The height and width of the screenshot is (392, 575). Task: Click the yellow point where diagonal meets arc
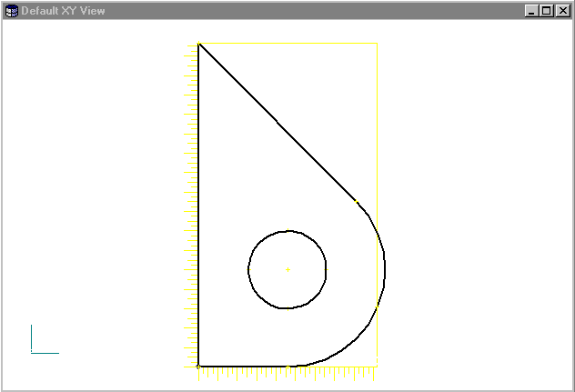(356, 201)
